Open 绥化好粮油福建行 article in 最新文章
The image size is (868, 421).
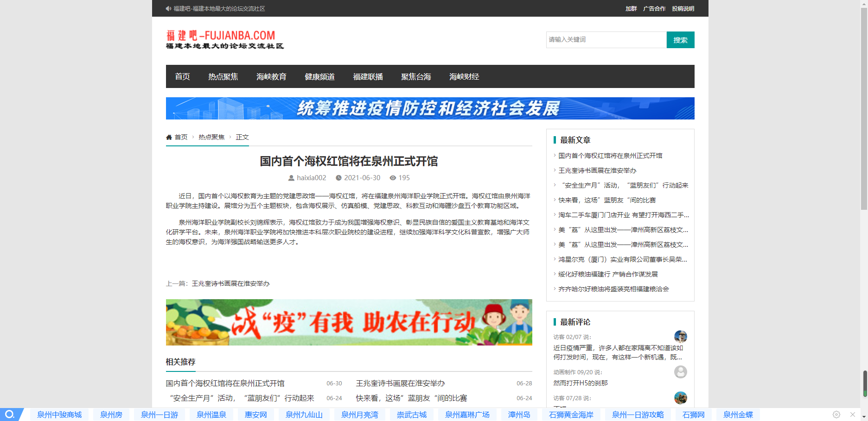tap(608, 274)
